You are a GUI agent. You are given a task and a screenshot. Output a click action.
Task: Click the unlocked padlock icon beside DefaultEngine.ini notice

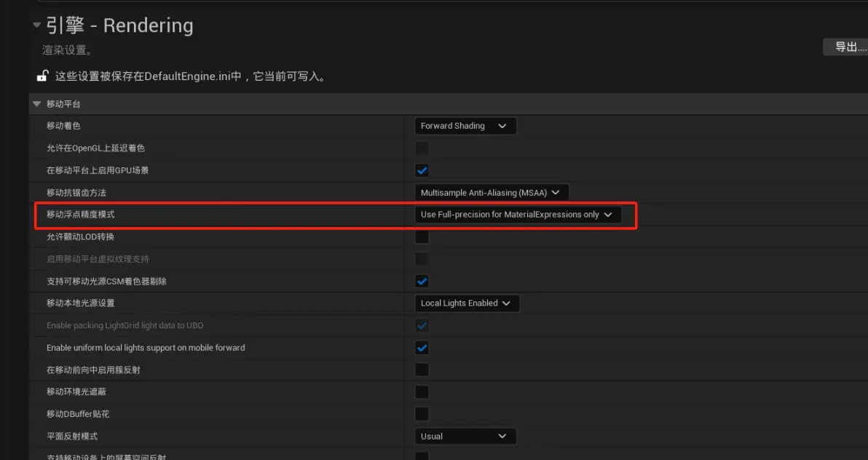click(x=43, y=76)
